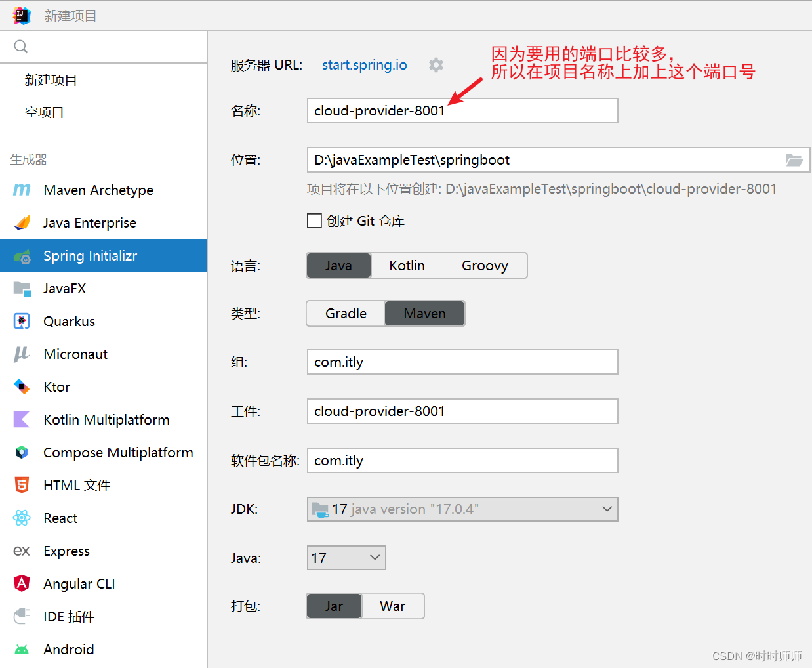Click the JavaFX folder icon

(22, 288)
